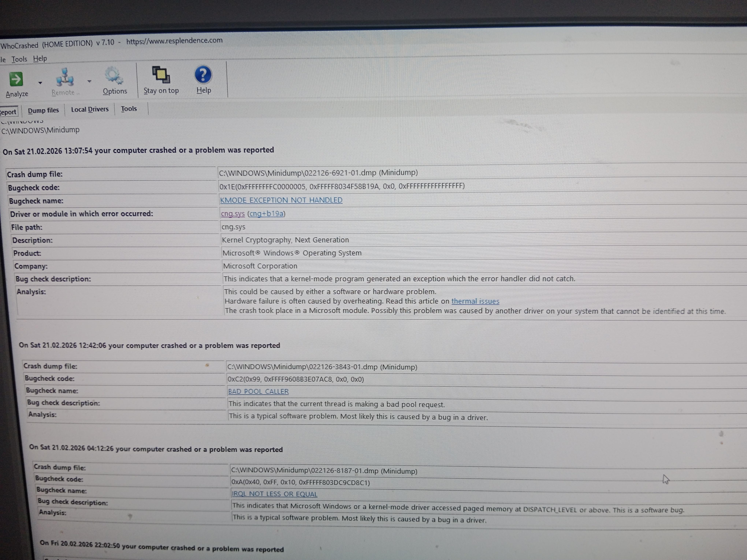Open Options via the gear icon
This screenshot has width=747, height=560.
coord(114,76)
